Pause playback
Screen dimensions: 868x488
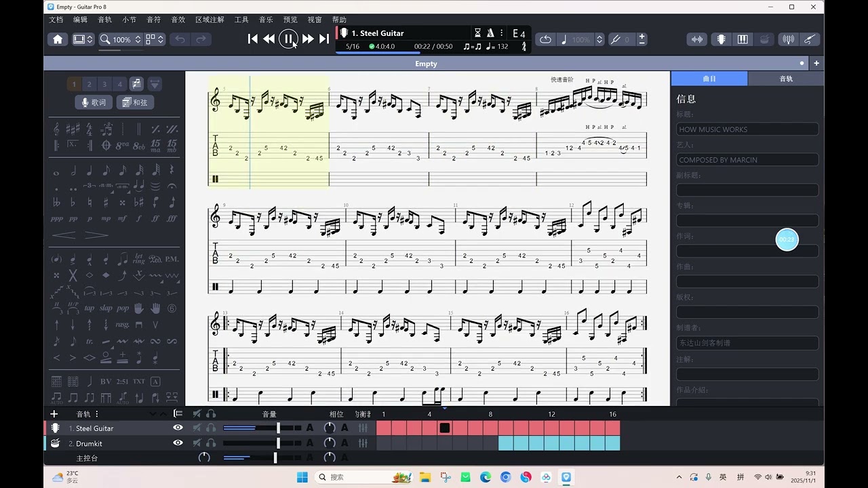(288, 39)
